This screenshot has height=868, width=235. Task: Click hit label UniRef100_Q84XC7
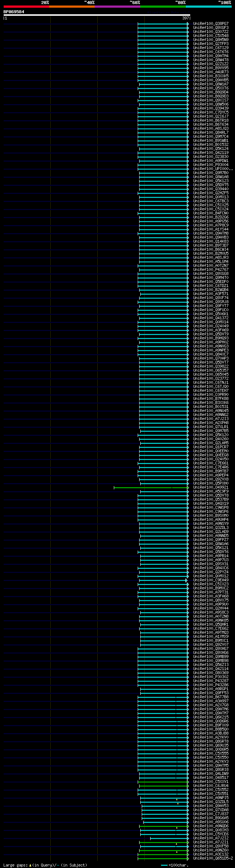click(x=211, y=354)
